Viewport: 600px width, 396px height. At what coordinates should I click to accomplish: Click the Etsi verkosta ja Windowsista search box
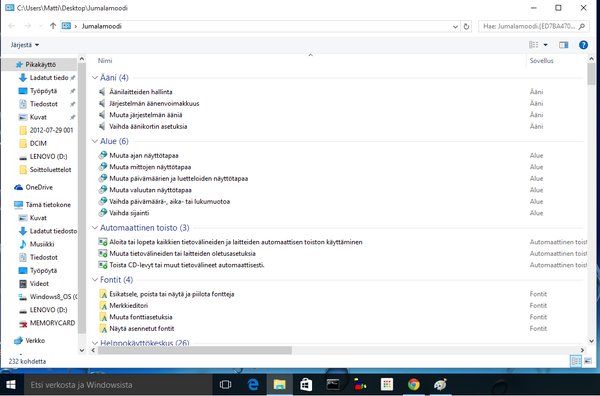tap(118, 385)
